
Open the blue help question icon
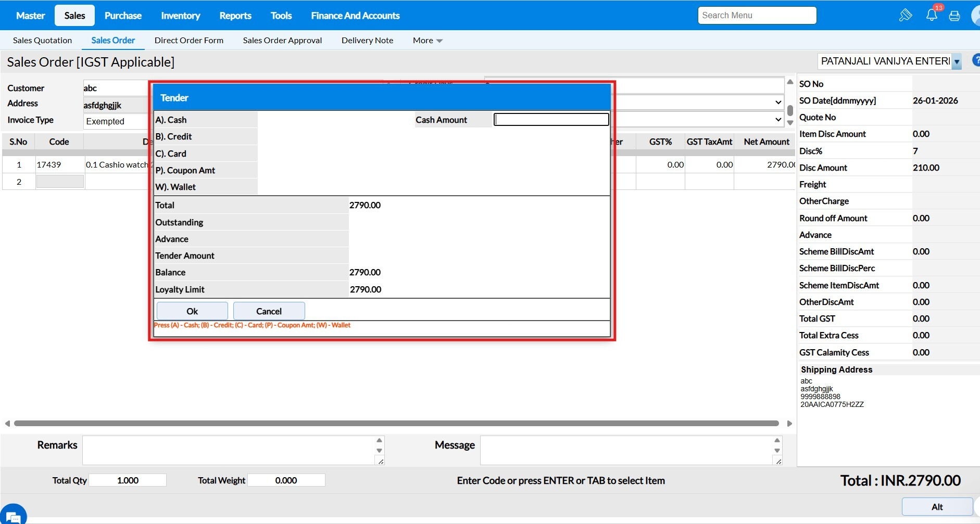click(976, 60)
